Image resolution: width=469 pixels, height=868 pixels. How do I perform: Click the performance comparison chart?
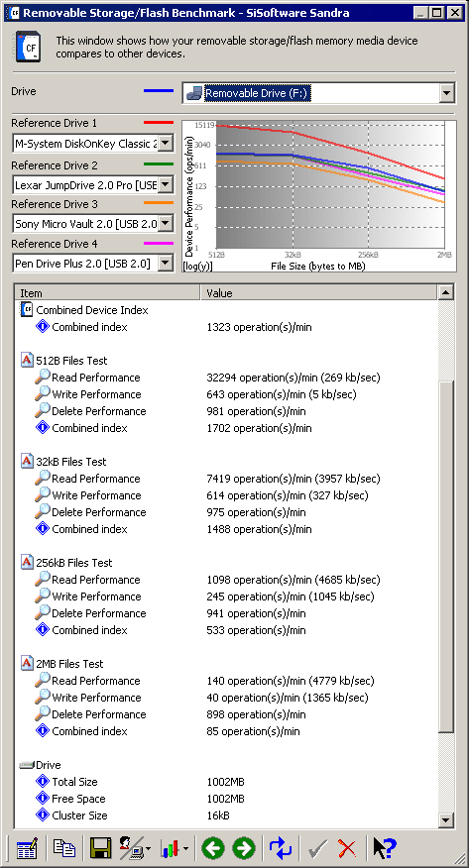(x=319, y=196)
